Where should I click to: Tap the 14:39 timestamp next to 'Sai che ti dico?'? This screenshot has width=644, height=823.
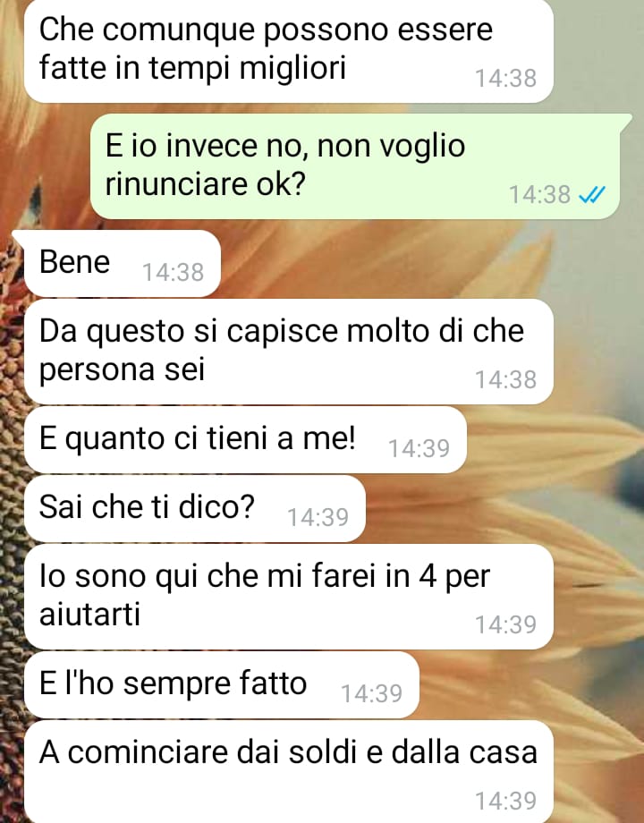click(x=318, y=518)
